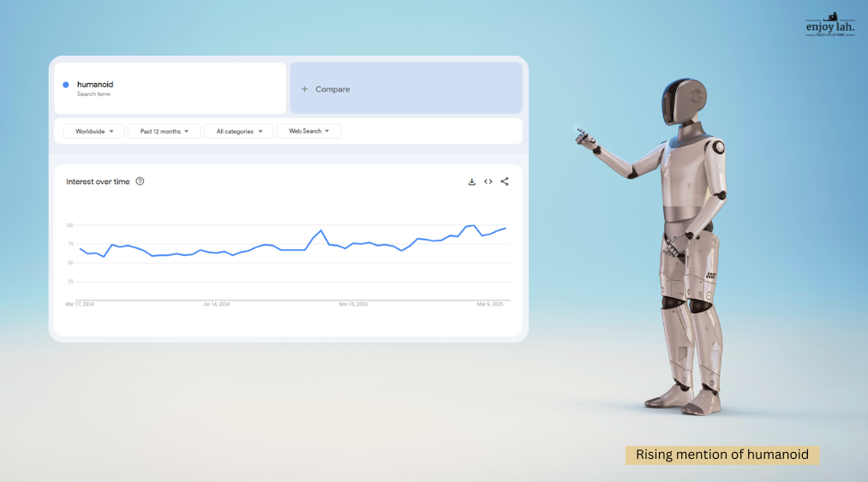Add a comparison term via Compare
This screenshot has width=868, height=482.
(x=406, y=88)
